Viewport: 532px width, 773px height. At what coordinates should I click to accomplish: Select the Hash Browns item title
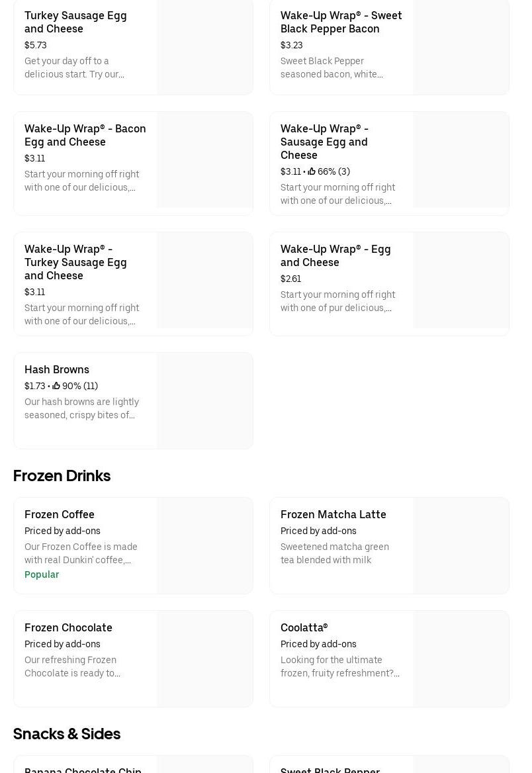pos(57,369)
